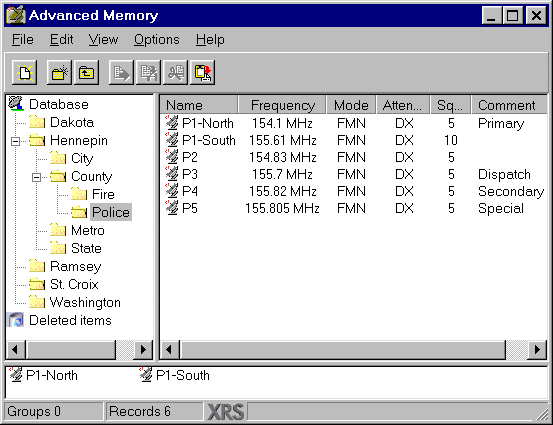Screen dimensions: 553x425
Task: Click the P1-North record icon in list
Action: (x=172, y=123)
